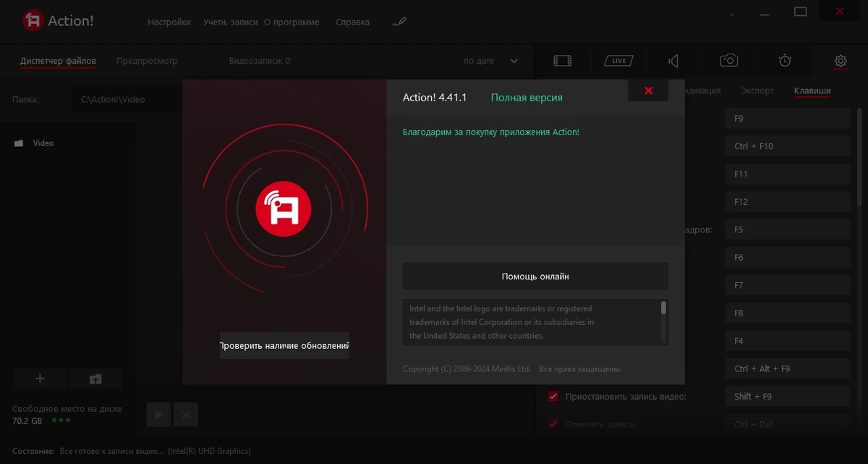This screenshot has width=868, height=464.
Task: Click the 'Помощь онлайн' button
Action: [535, 277]
